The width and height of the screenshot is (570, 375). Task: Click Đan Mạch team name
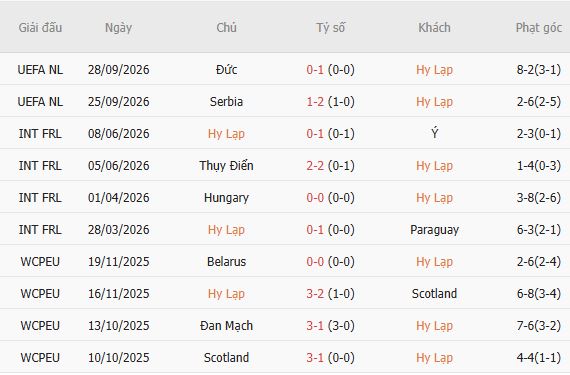pos(226,326)
